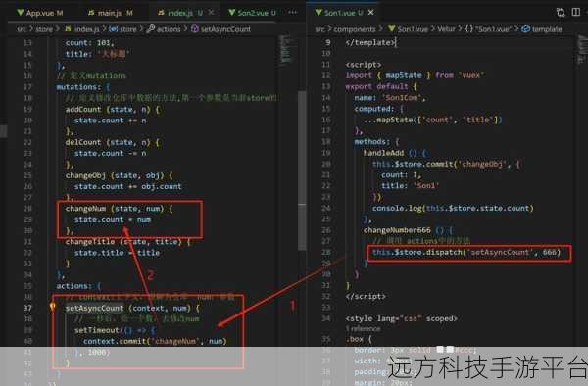Click the JS icon on the main.js tab

91,13
